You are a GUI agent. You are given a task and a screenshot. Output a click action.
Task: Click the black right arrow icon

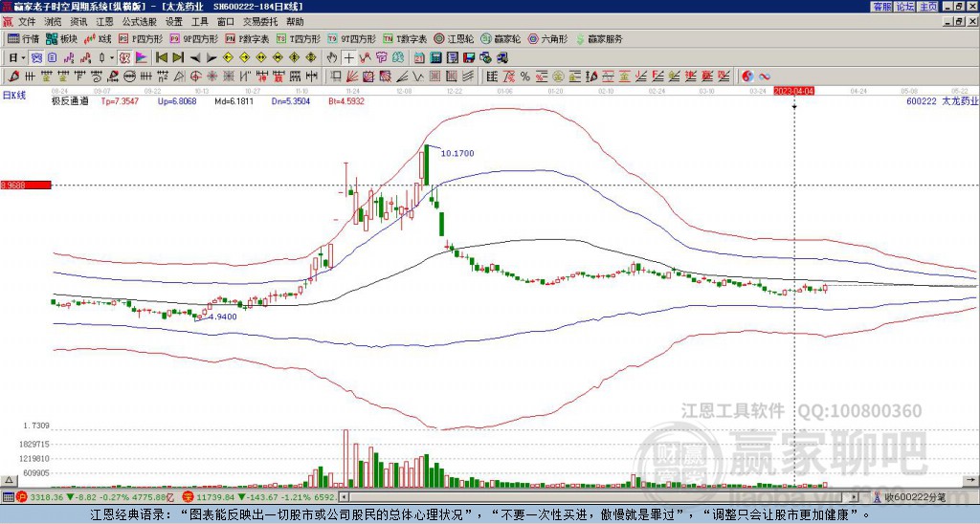tap(212, 57)
